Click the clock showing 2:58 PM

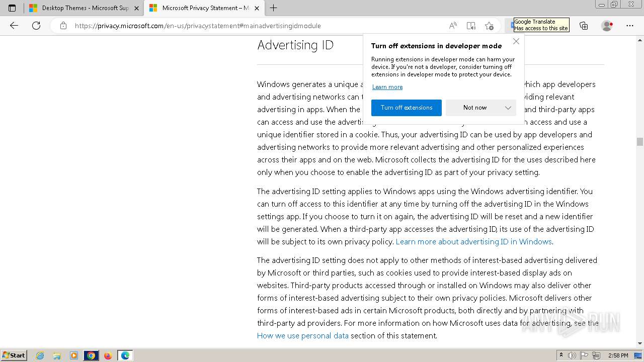[618, 355]
